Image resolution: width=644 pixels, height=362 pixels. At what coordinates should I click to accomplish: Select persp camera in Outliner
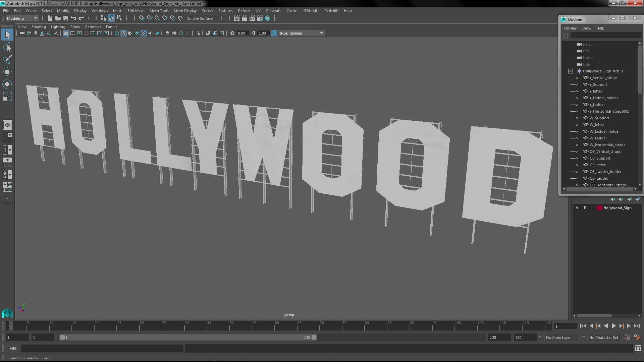click(587, 44)
